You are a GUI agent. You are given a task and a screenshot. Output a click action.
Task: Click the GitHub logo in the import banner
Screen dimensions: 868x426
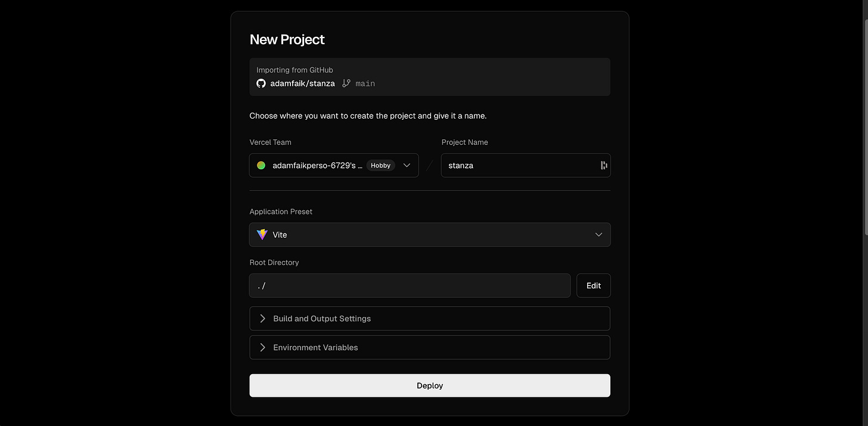(x=261, y=83)
